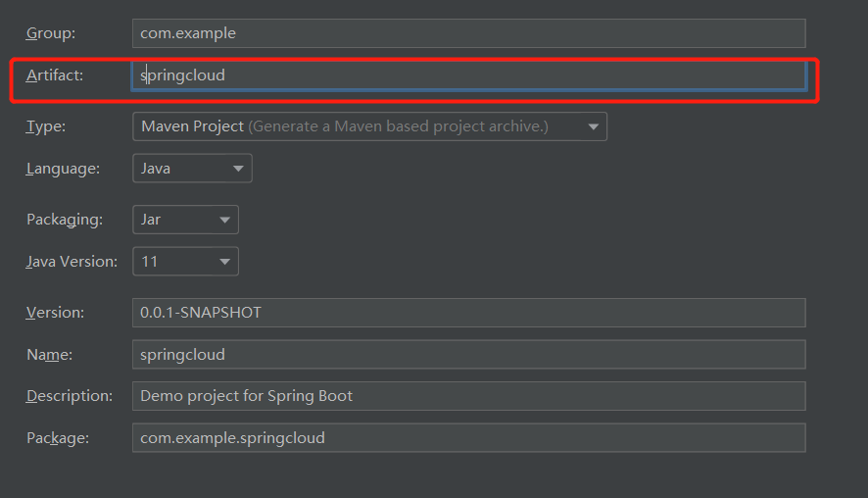Click the Artifact: label
Screen dimensions: 868x498
(x=55, y=75)
